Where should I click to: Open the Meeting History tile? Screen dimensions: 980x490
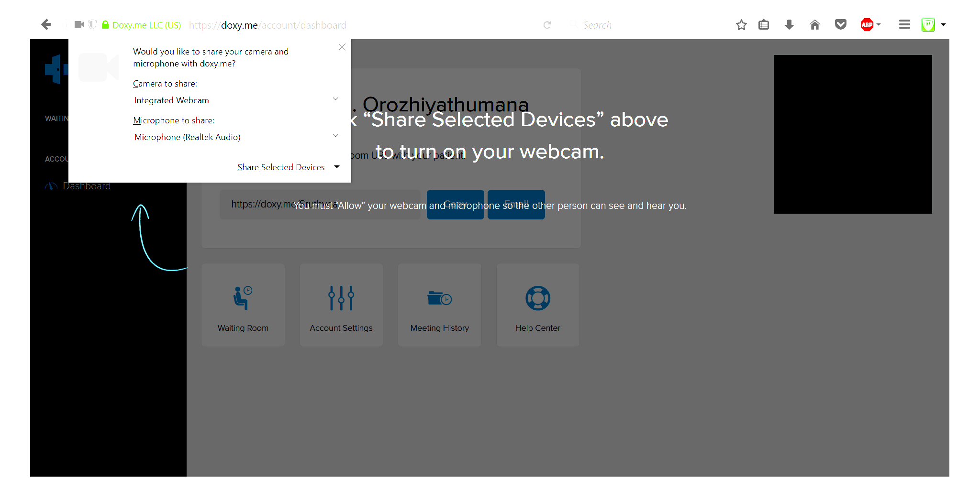pos(439,305)
